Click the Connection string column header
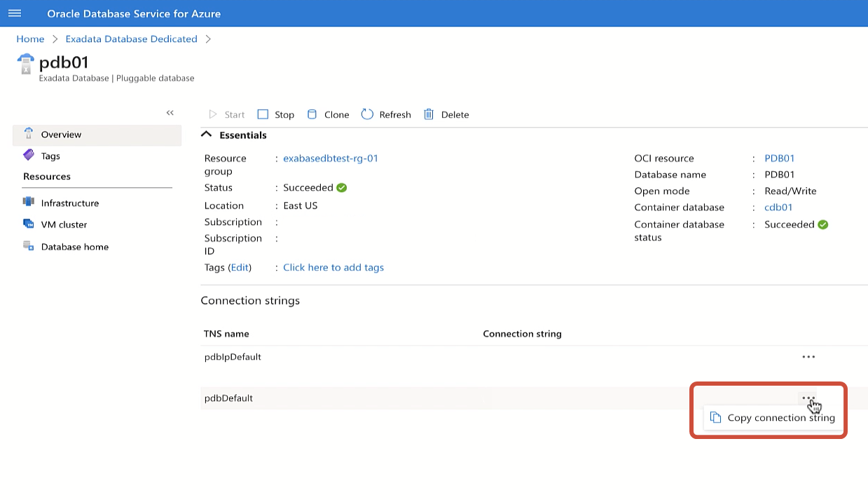Screen dimensions: 868x500 (x=523, y=334)
